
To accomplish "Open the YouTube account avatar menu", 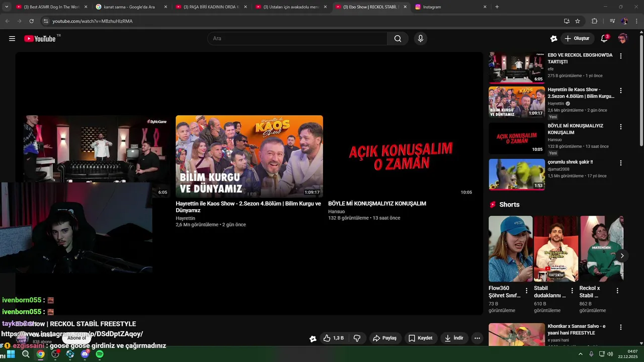I will point(623,39).
